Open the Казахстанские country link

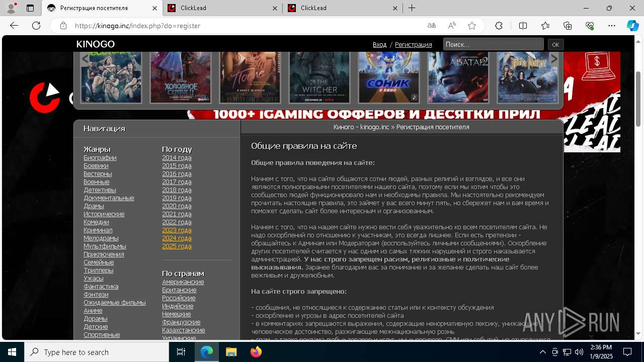click(184, 330)
